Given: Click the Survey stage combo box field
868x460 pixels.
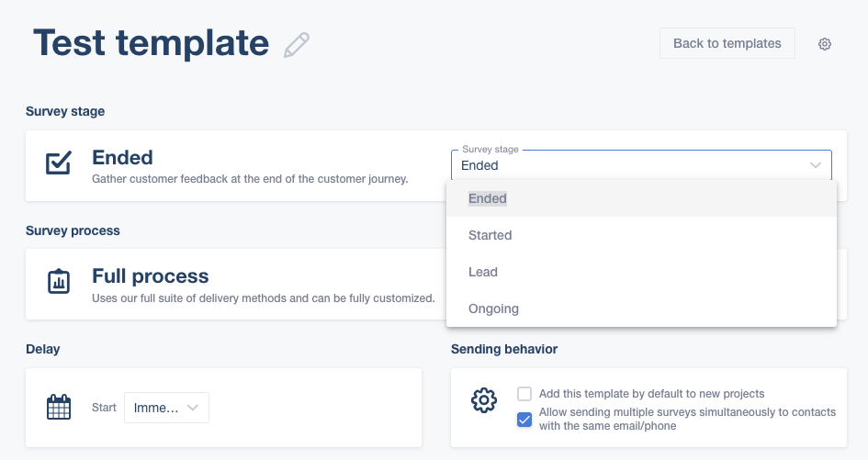Looking at the screenshot, I should coord(641,165).
